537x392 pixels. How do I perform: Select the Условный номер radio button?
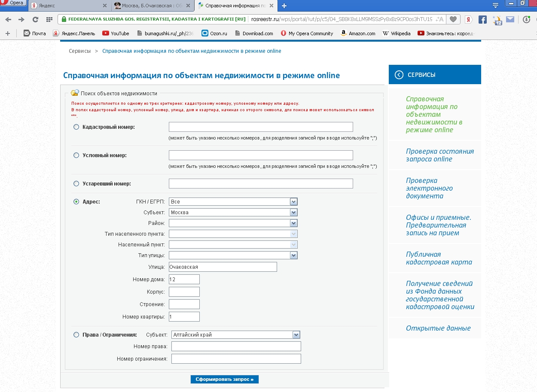(76, 155)
